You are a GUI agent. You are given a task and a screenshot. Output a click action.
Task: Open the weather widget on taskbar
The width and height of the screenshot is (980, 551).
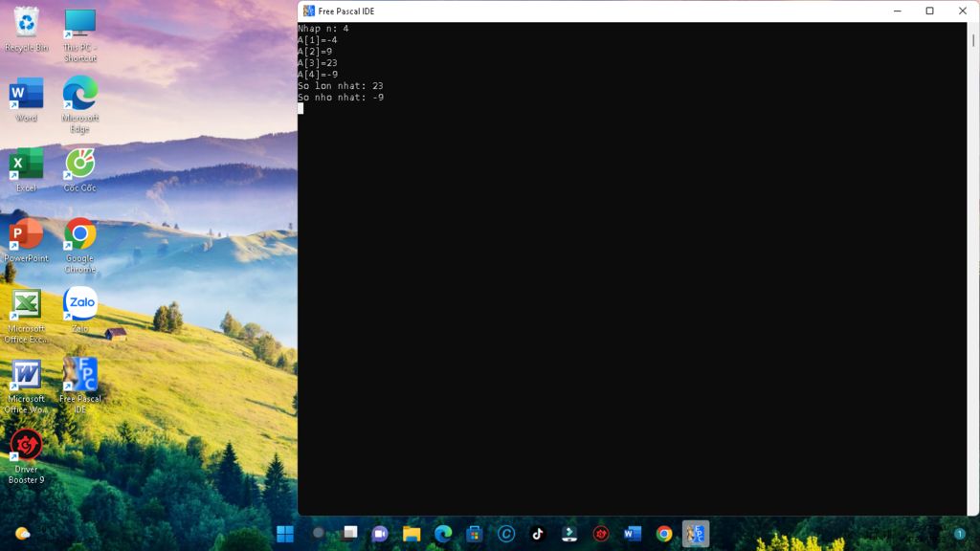tap(23, 534)
